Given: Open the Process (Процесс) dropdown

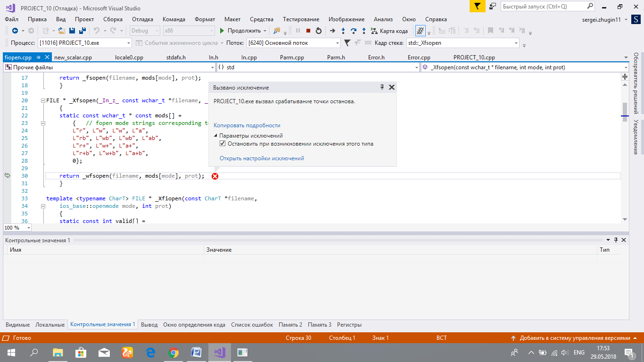Looking at the screenshot, I should (129, 43).
